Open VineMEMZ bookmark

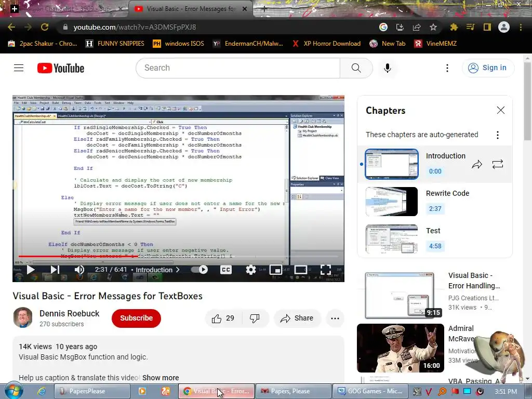(436, 44)
